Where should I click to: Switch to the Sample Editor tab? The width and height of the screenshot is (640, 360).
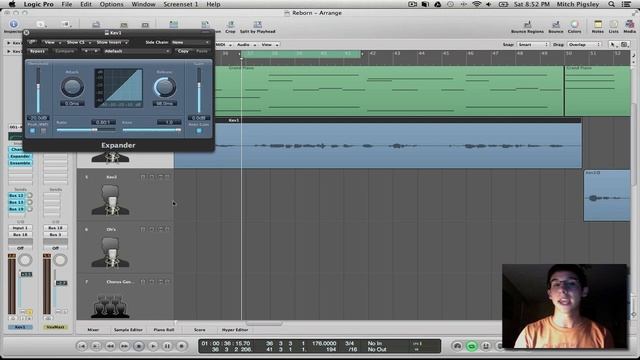tap(128, 329)
